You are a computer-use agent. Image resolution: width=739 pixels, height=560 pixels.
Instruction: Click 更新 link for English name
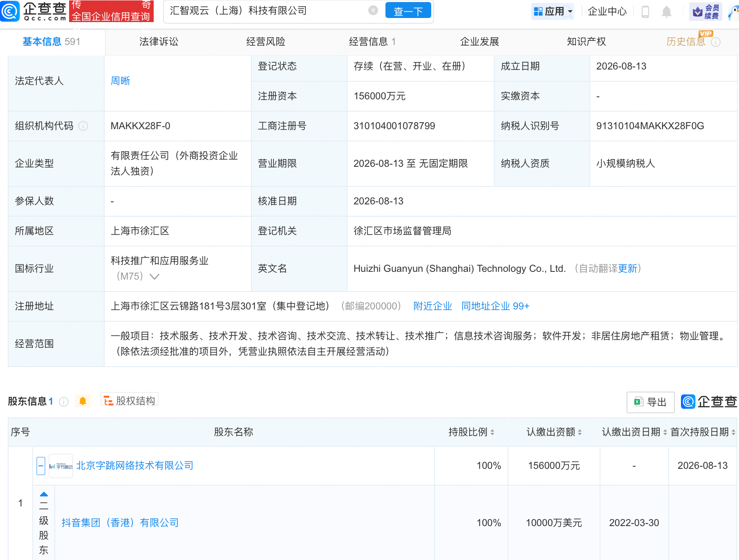(x=627, y=269)
